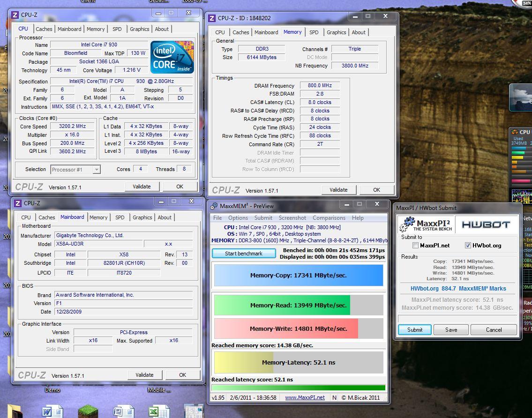532x418 pixels.
Task: Open the Excel spreadsheet desktop icon
Action: click(159, 411)
